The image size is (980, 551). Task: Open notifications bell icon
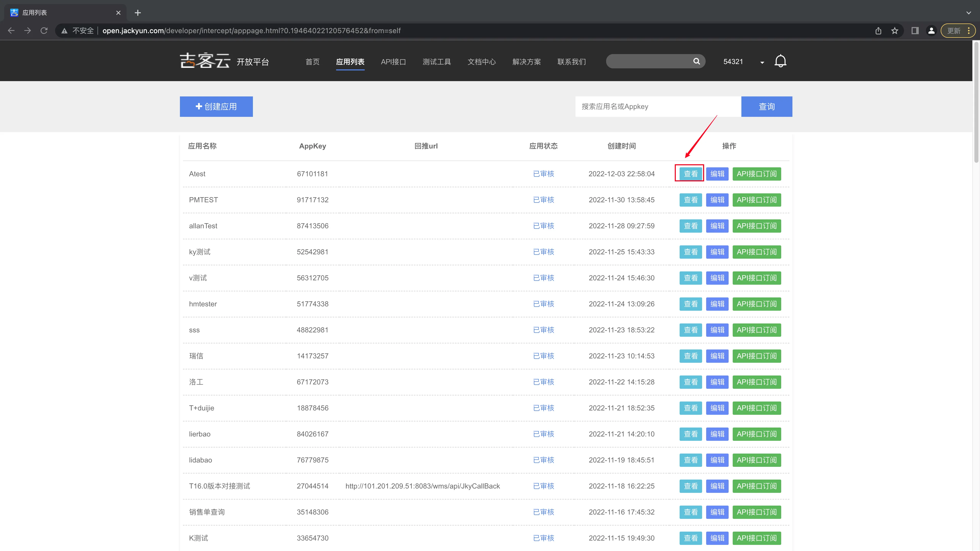point(780,61)
